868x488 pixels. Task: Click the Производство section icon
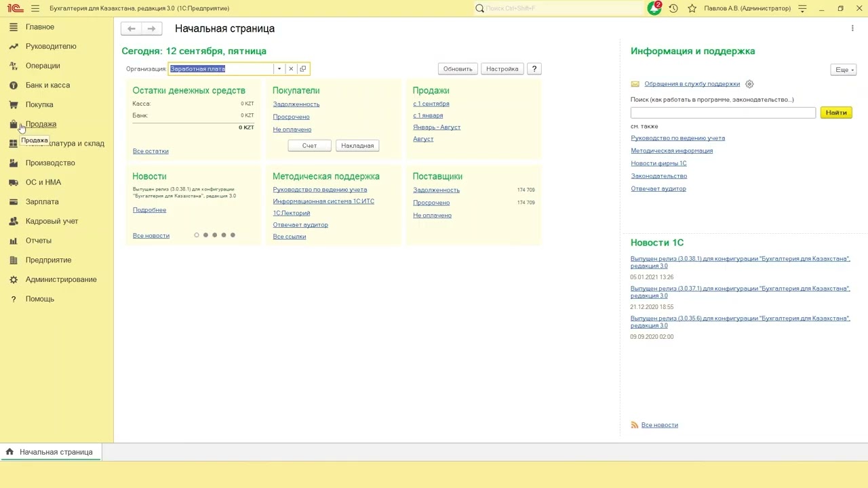pos(13,163)
